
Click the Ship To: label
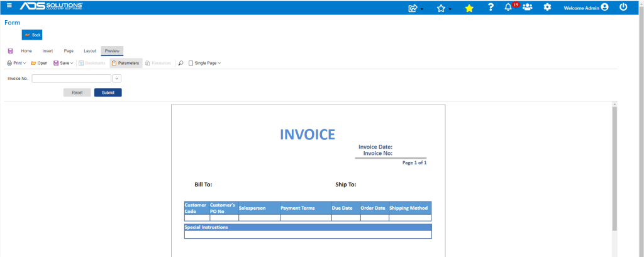(x=346, y=185)
